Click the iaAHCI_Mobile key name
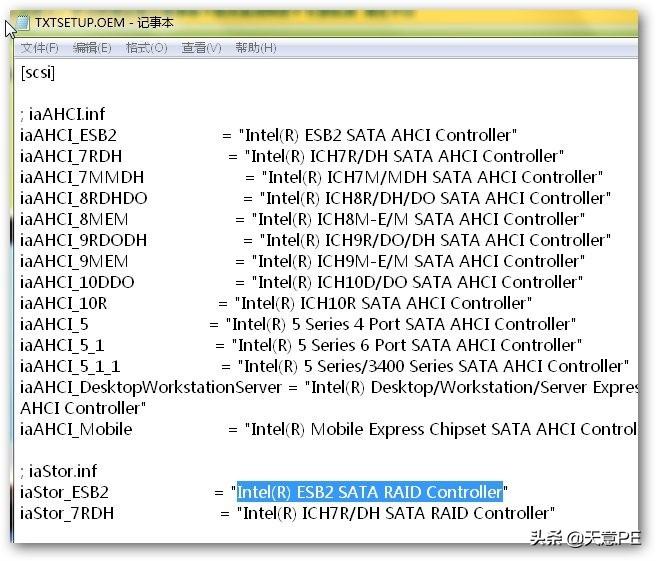Viewport: 656px width, 561px height. (76, 430)
